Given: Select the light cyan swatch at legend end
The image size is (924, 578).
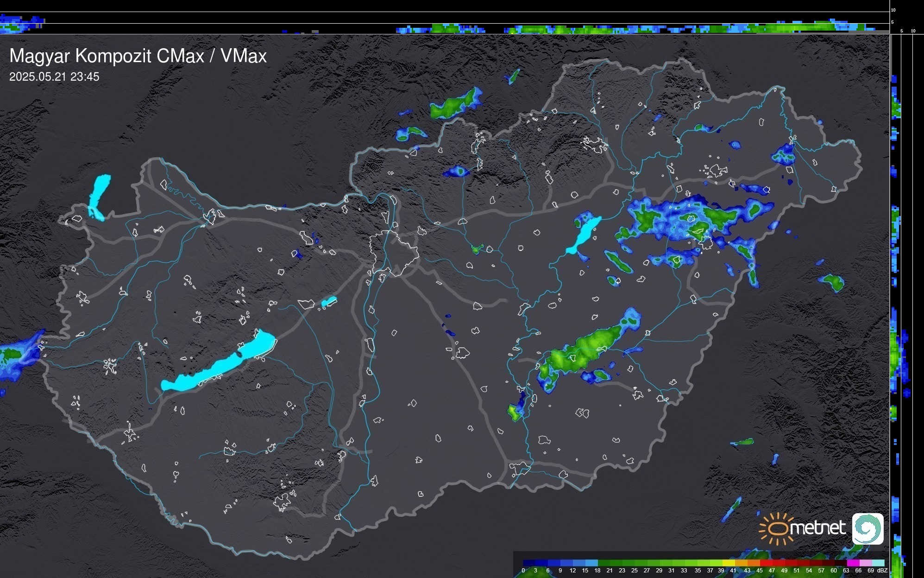Looking at the screenshot, I should [878, 563].
